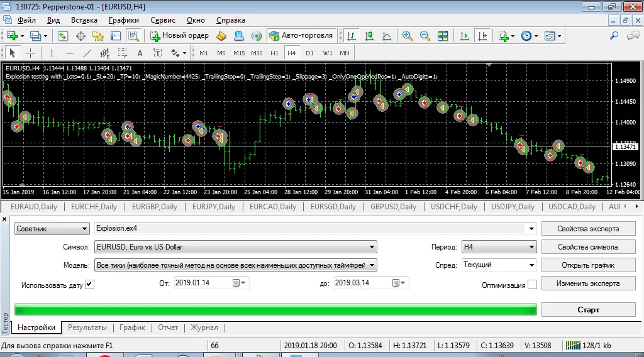This screenshot has height=357, width=644.
Task: Open the search magnifier icon
Action: coord(614,36)
